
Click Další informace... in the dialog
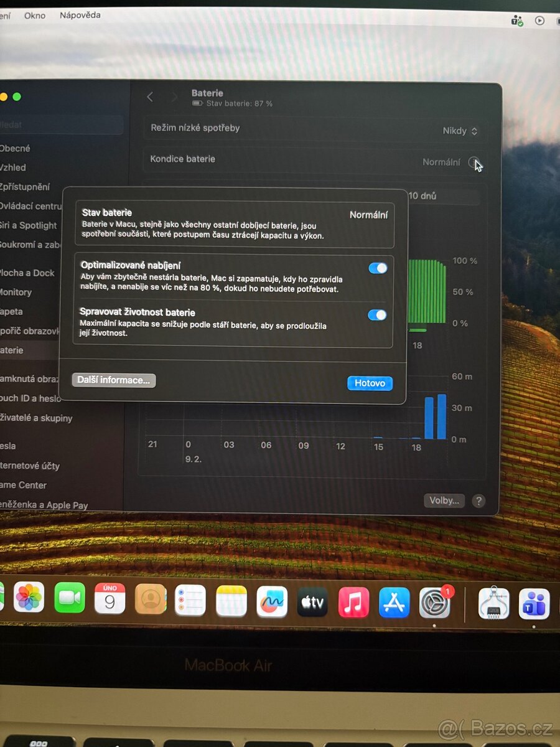(113, 380)
